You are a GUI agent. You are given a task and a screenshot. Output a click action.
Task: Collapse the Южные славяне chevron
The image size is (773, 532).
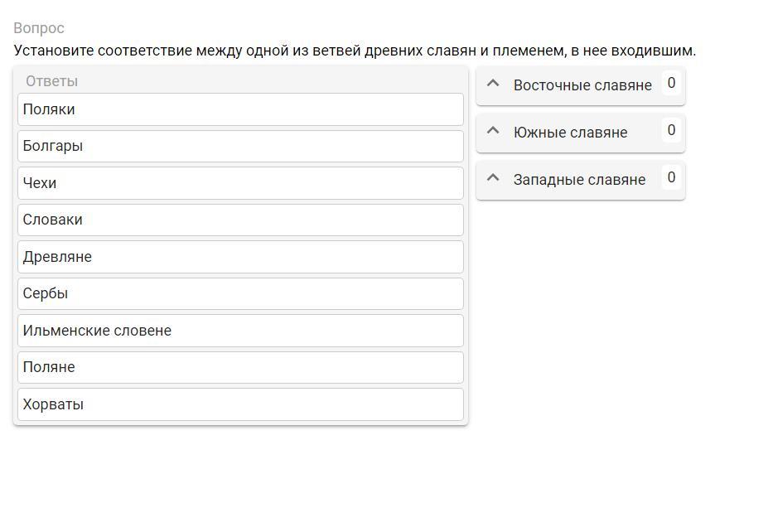point(493,131)
